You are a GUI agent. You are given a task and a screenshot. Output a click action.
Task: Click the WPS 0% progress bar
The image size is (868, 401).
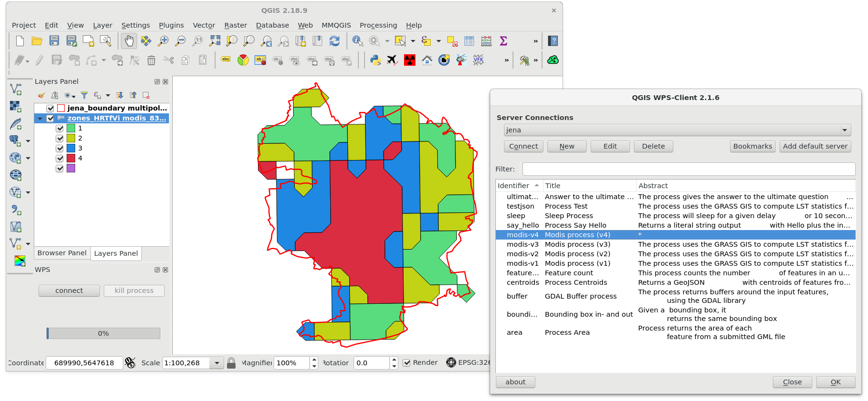pos(103,333)
